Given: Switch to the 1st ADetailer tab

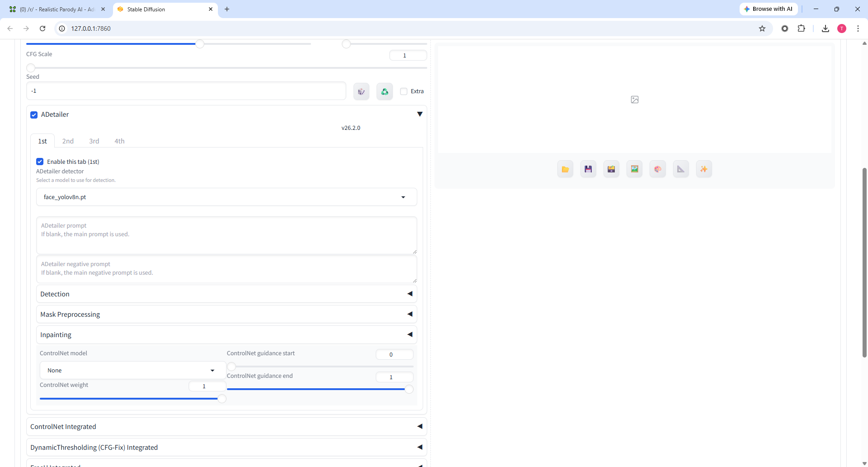Looking at the screenshot, I should point(42,141).
